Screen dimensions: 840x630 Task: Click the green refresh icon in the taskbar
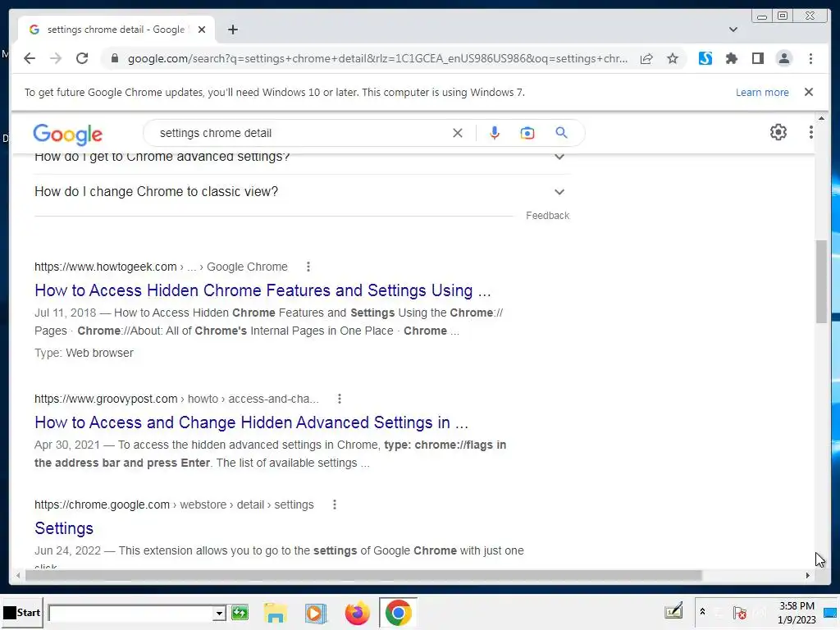pyautogui.click(x=240, y=612)
